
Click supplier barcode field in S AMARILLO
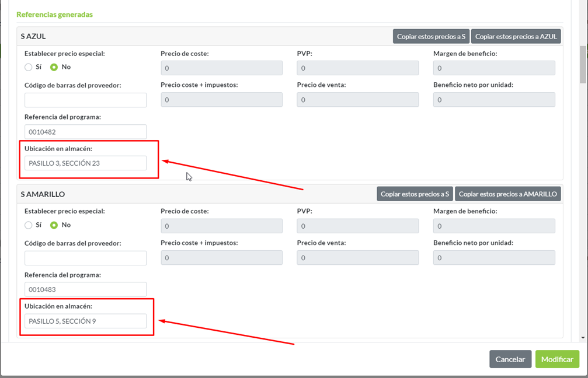(85, 258)
